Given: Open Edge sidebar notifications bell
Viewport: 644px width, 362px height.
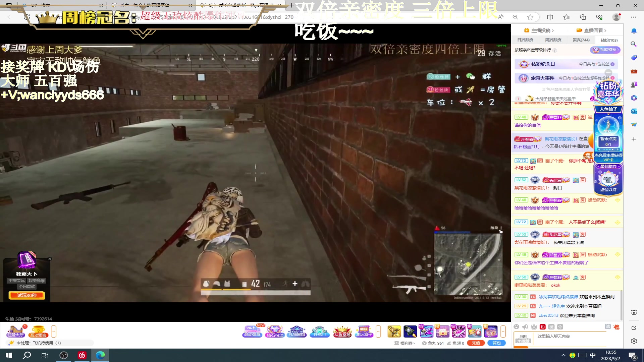Looking at the screenshot, I should point(634,31).
